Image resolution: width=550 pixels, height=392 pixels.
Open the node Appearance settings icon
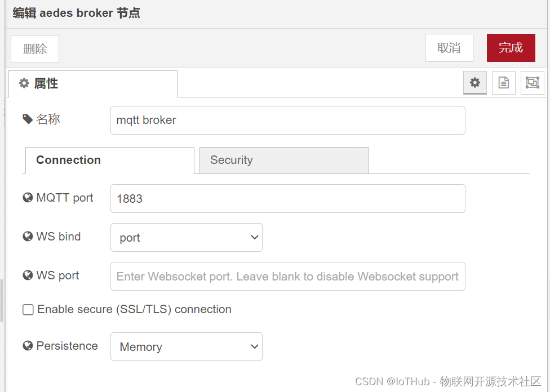click(532, 82)
